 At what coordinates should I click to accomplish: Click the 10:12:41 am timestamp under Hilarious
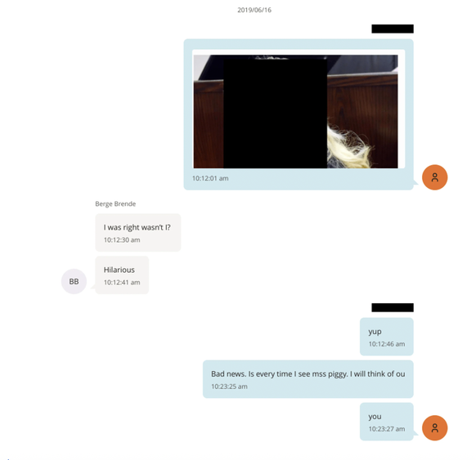coord(122,283)
